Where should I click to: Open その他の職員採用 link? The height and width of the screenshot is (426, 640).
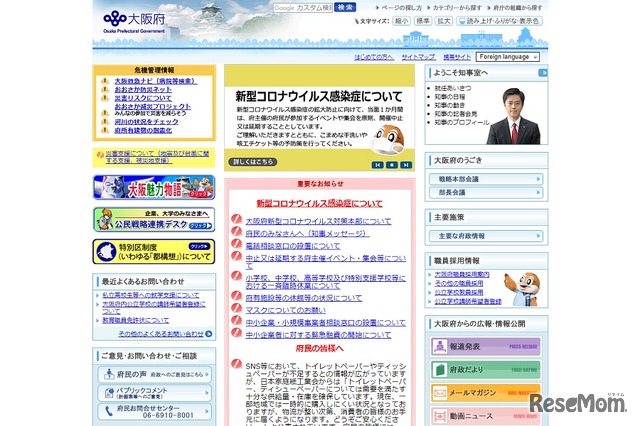[x=458, y=283]
